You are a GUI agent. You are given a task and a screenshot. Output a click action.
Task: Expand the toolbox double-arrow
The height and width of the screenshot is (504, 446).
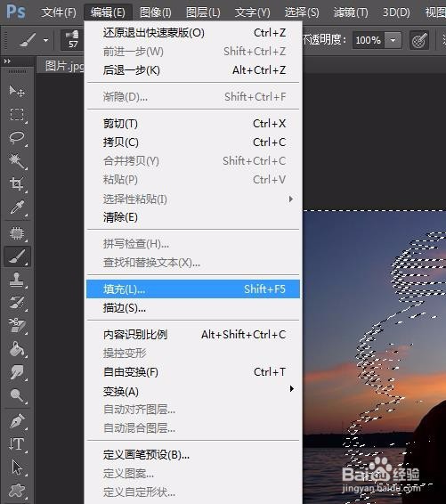click(x=7, y=61)
